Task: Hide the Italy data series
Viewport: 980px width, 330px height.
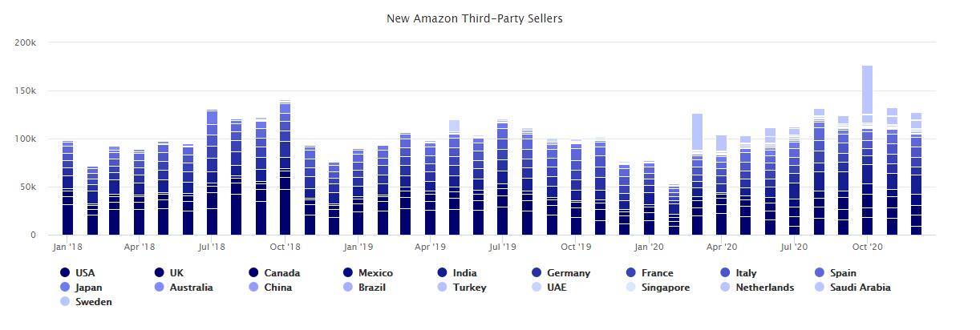Action: tap(746, 273)
